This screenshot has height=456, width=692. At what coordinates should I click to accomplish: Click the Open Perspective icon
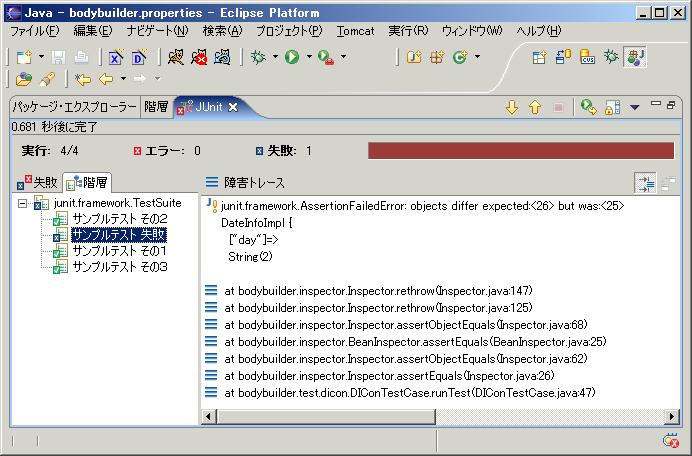pos(539,57)
